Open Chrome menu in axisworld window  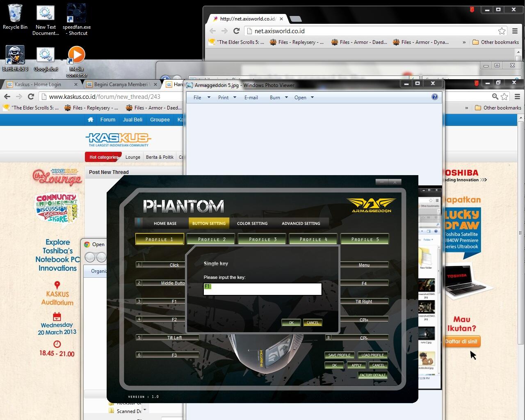click(515, 31)
